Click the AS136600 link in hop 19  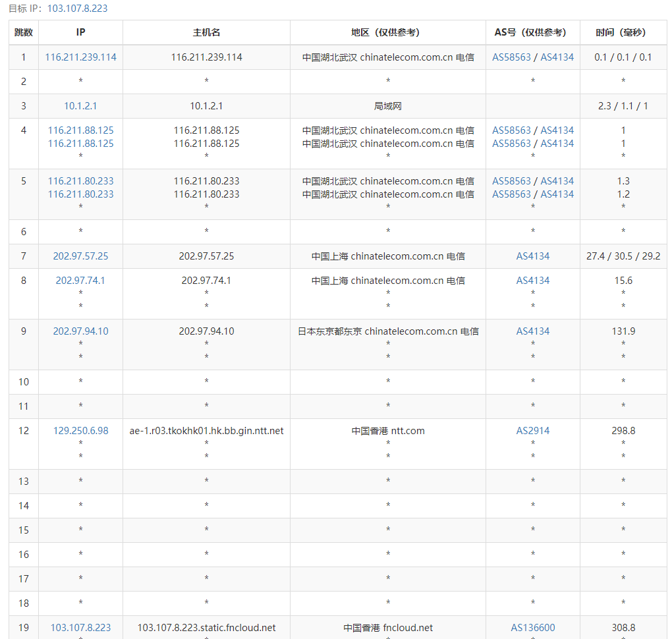(x=533, y=627)
